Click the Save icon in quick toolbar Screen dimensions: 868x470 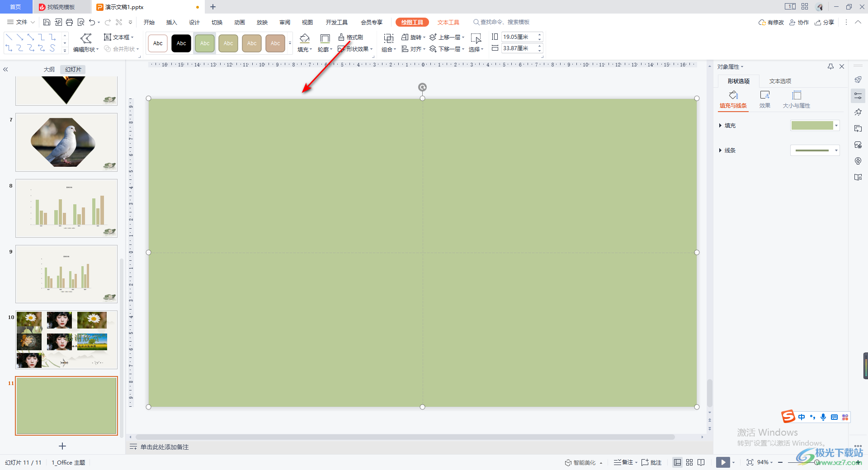tap(47, 22)
